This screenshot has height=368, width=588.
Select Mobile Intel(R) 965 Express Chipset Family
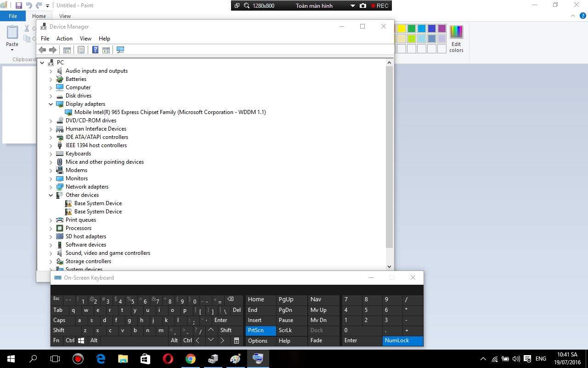coord(170,112)
